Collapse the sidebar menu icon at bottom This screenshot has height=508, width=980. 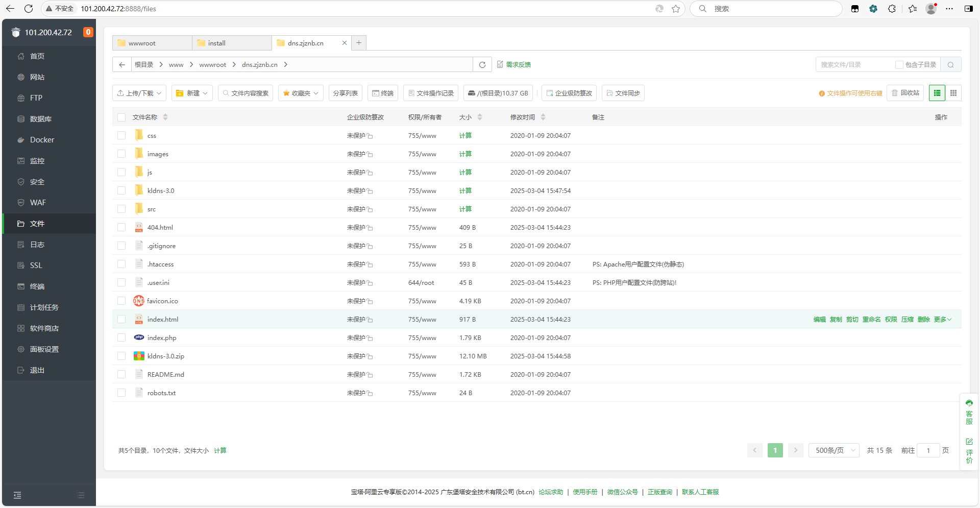pyautogui.click(x=17, y=495)
